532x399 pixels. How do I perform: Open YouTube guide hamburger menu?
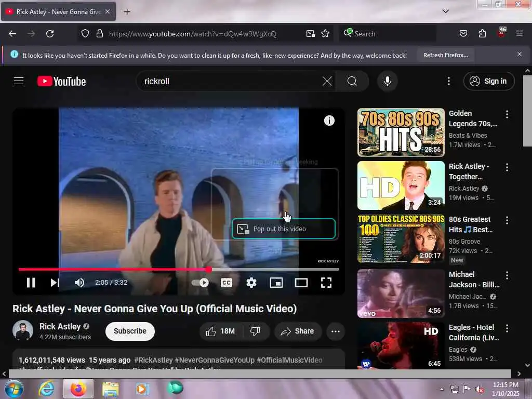coord(19,81)
